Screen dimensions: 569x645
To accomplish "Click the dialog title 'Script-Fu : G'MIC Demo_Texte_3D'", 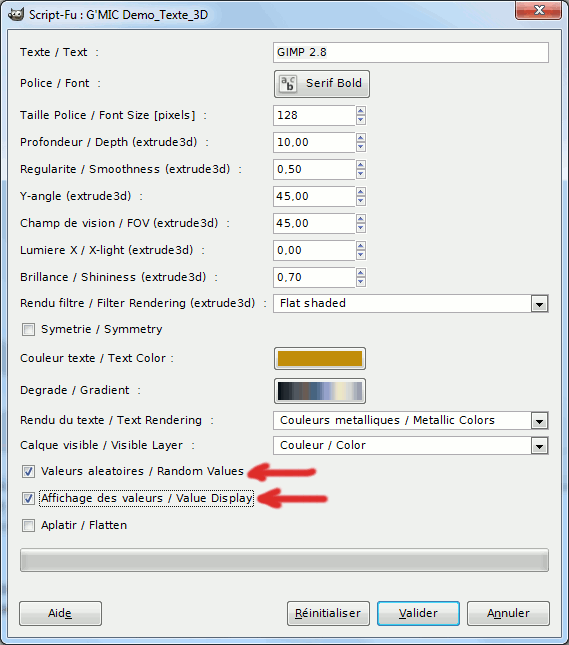I will click(118, 15).
